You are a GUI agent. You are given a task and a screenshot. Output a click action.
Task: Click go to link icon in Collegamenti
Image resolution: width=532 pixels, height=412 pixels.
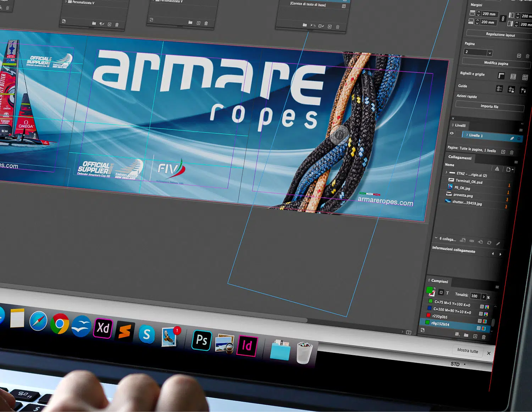(x=480, y=242)
